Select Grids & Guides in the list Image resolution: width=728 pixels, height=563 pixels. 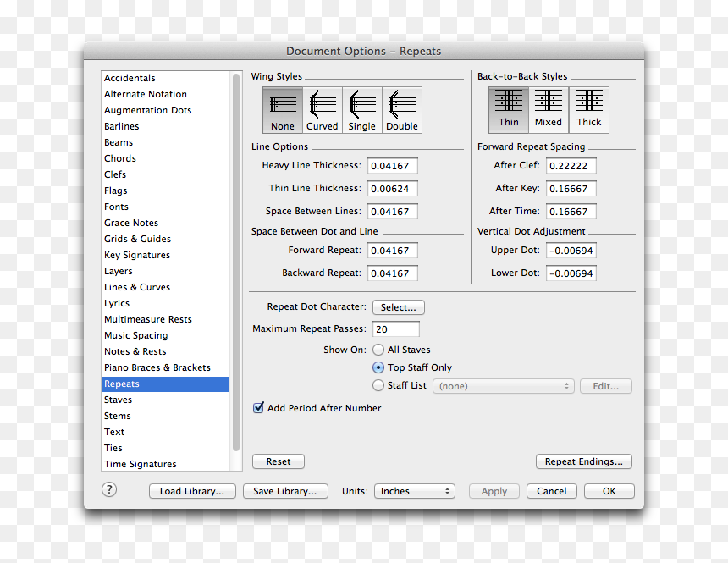pyautogui.click(x=165, y=240)
